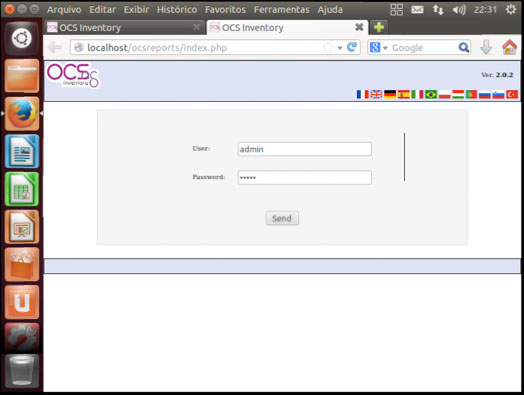Click the Google search magnifier icon
Image resolution: width=524 pixels, height=395 pixels.
click(464, 47)
